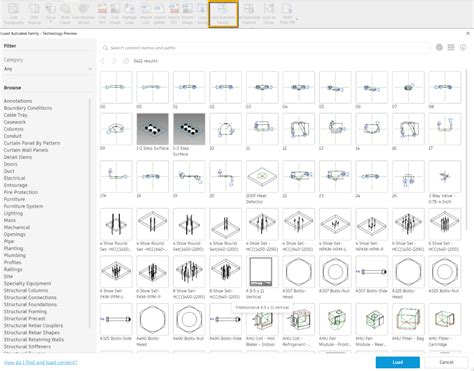Click the blue Load button
Image resolution: width=474 pixels, height=371 pixels.
(398, 362)
